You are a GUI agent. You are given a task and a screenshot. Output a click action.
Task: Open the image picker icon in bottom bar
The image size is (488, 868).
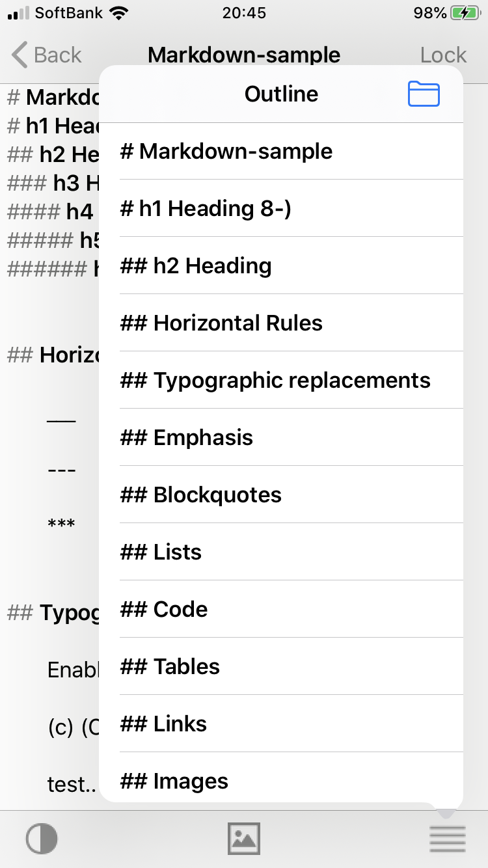click(244, 838)
